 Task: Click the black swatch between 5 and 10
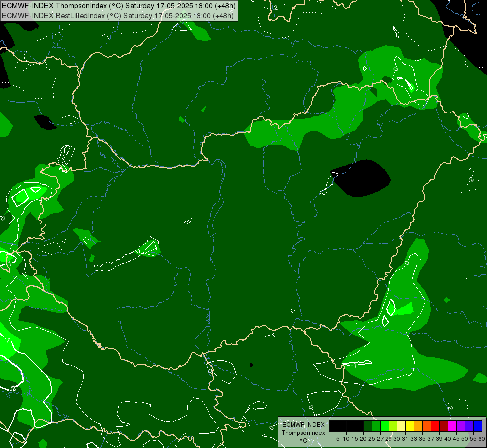coord(342,426)
